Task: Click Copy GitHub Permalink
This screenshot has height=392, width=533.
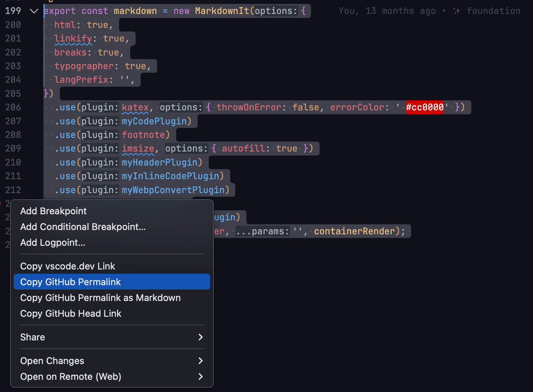Action: click(x=71, y=282)
